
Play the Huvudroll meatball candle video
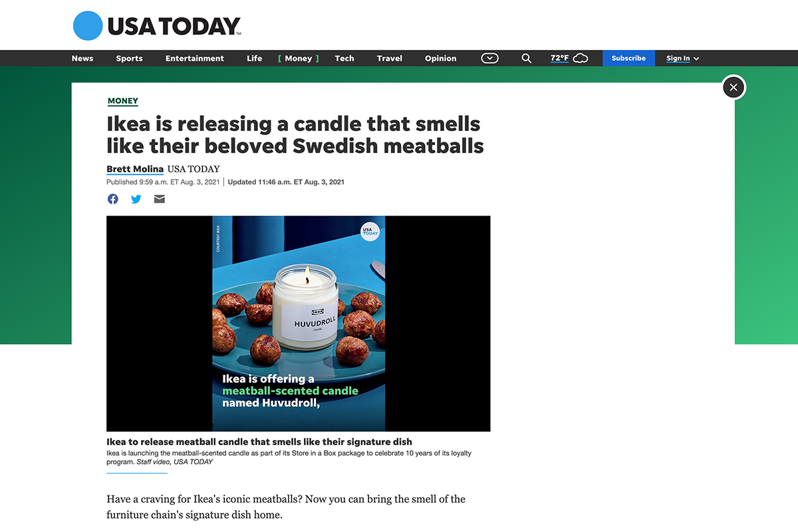pos(299,324)
